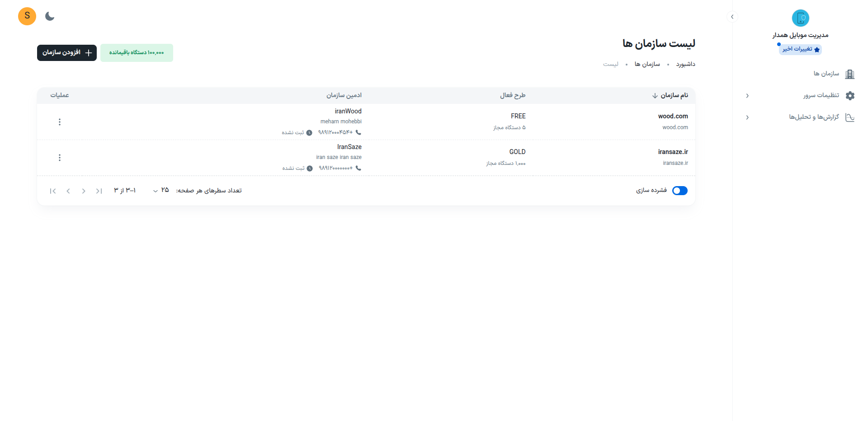This screenshot has width=868, height=421.
Task: Toggle dark mode moon icon
Action: coord(50,17)
